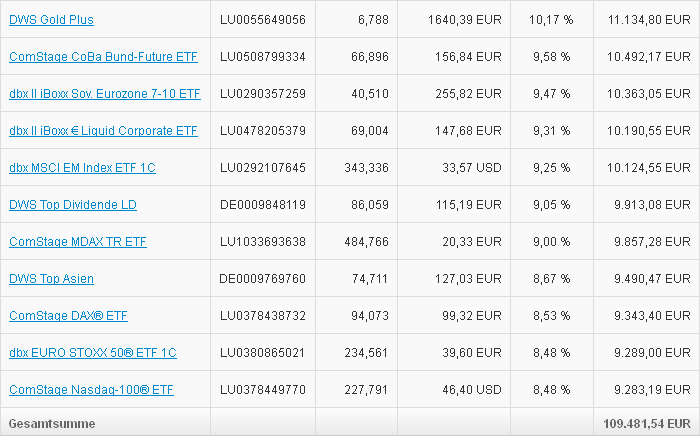
Task: Select ISIN LU1033693638
Action: [263, 242]
